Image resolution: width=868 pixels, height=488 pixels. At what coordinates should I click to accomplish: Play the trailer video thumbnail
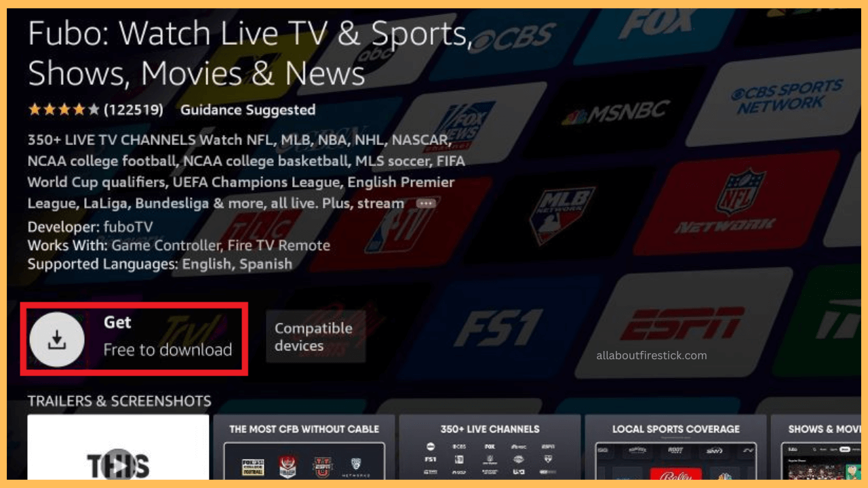pyautogui.click(x=118, y=455)
